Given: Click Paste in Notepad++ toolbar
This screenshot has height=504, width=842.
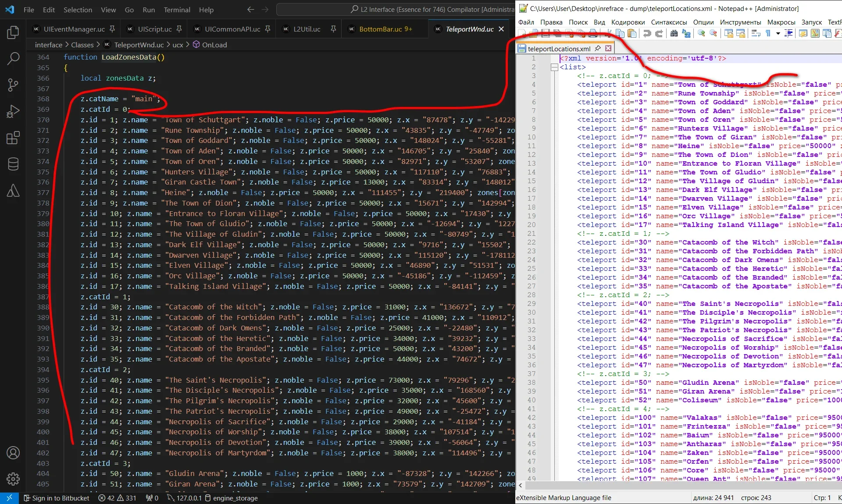Looking at the screenshot, I should (632, 33).
